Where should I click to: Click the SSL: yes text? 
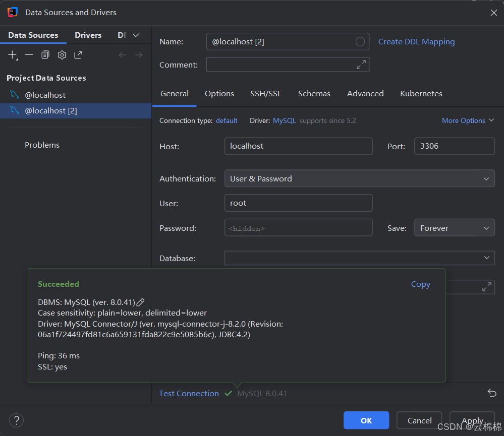coord(52,366)
